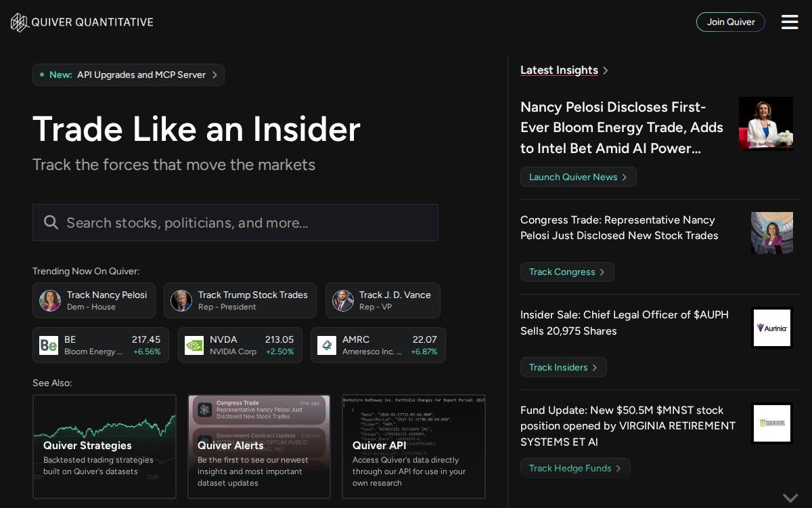Click the 'See Also:' label
The image size is (812, 508).
52,383
